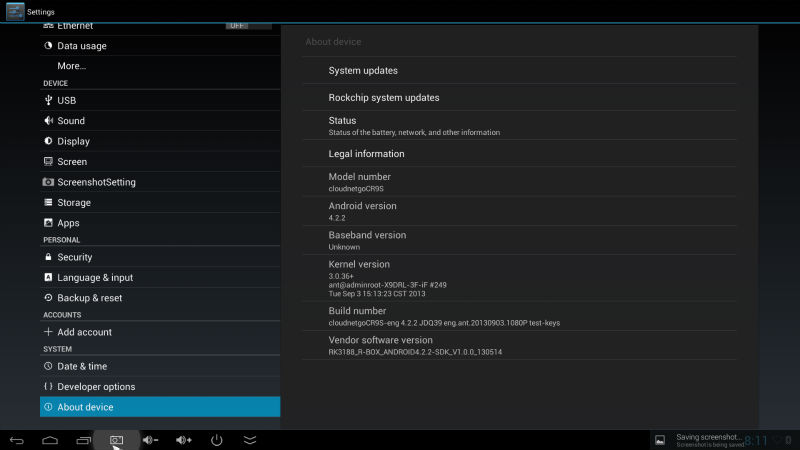The height and width of the screenshot is (450, 800).
Task: Open Apps settings
Action: click(160, 223)
